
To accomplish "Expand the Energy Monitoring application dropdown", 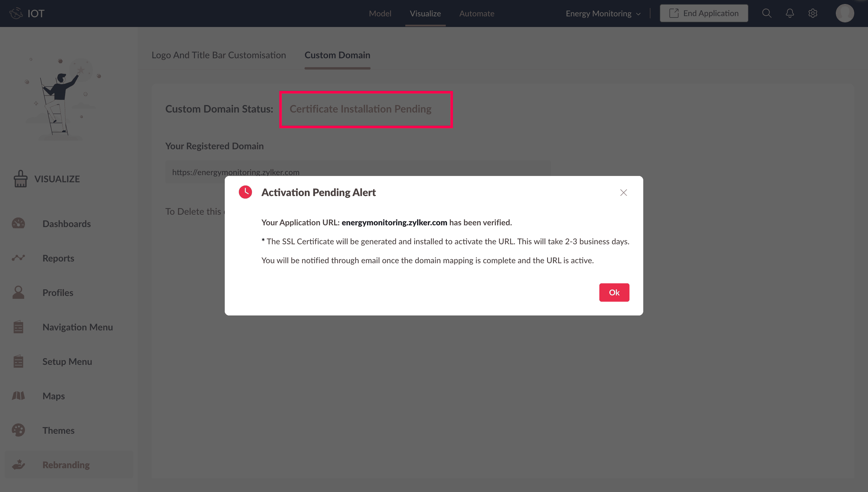I will (603, 13).
